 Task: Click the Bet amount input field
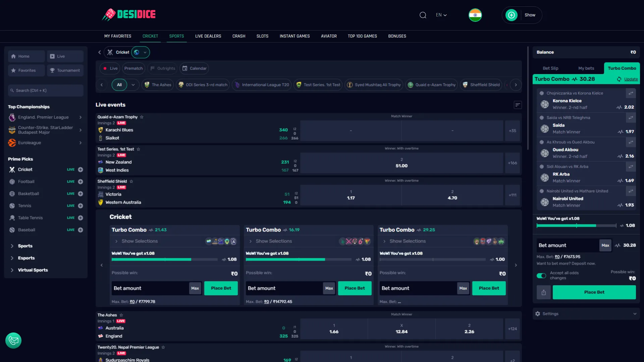[x=567, y=245]
